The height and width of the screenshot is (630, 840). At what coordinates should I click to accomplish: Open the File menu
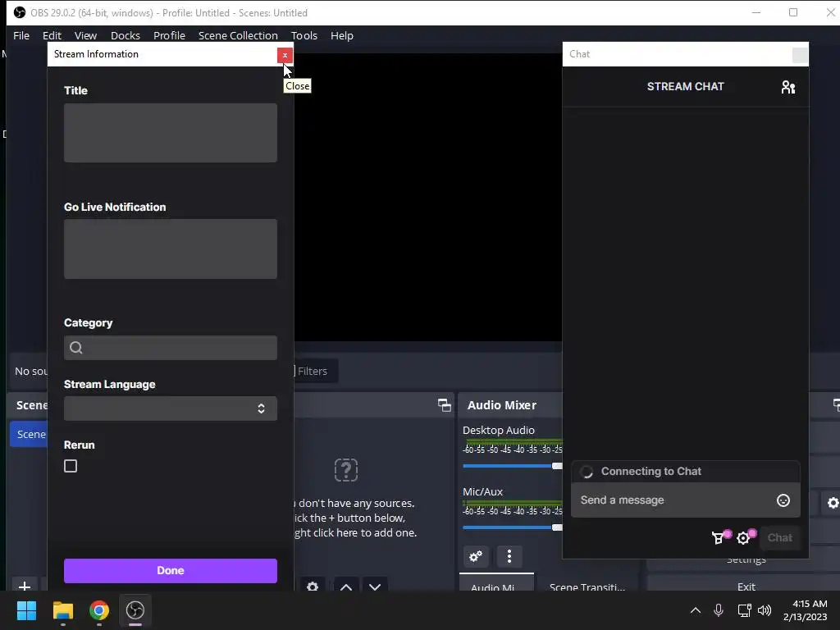(21, 36)
